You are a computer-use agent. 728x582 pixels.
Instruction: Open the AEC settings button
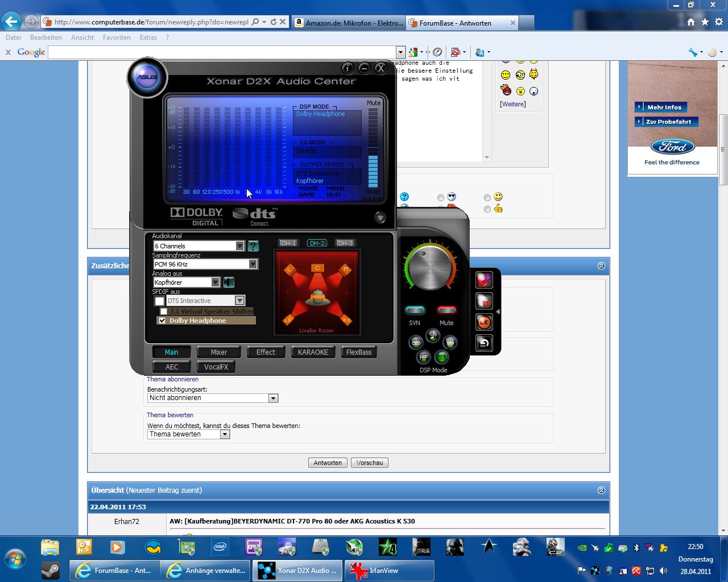[172, 367]
